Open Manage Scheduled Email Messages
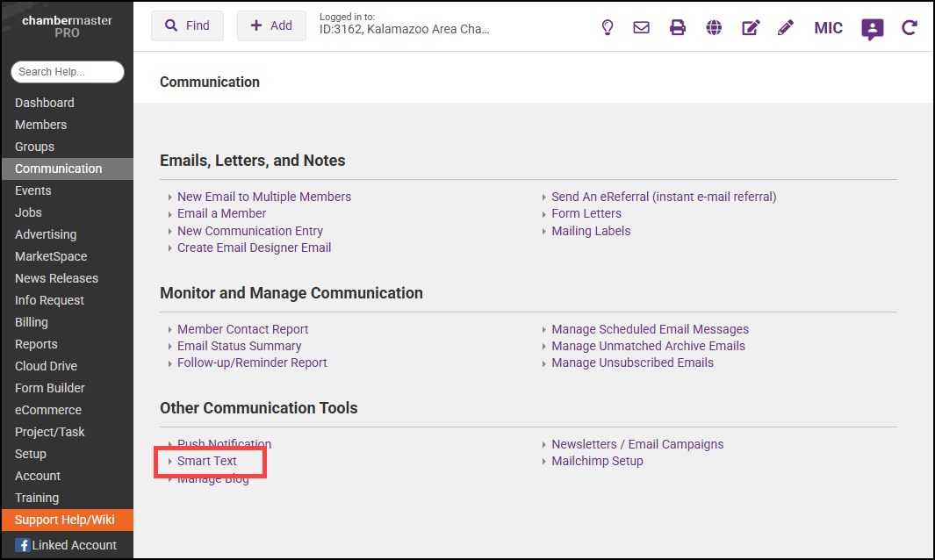This screenshot has width=935, height=560. (650, 329)
